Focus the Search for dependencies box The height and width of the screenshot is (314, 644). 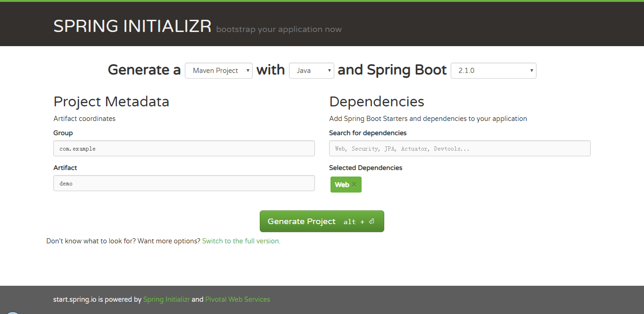pos(460,148)
